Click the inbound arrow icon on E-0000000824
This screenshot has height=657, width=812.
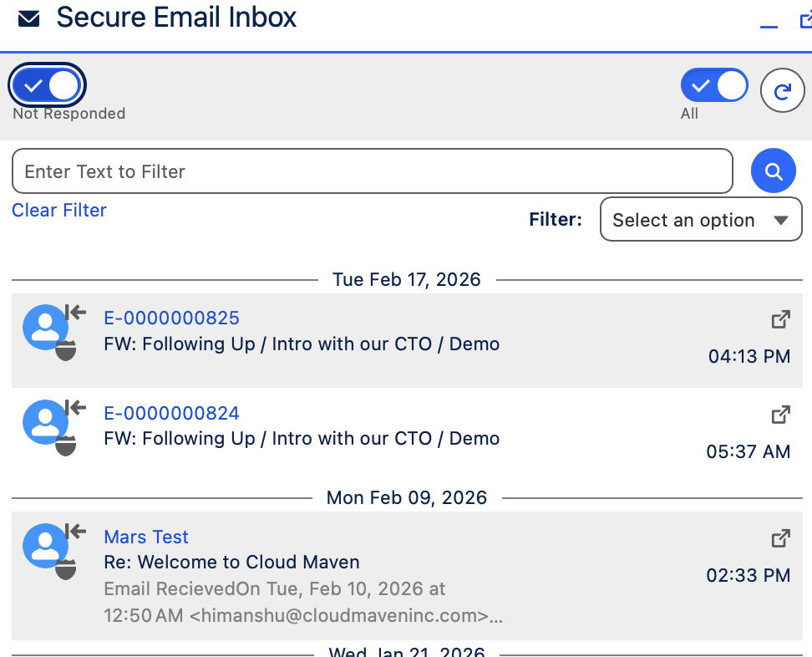pos(76,407)
